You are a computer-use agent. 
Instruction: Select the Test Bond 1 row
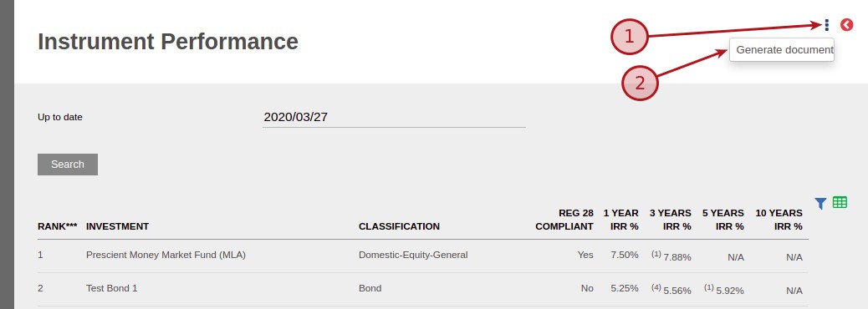(423, 289)
